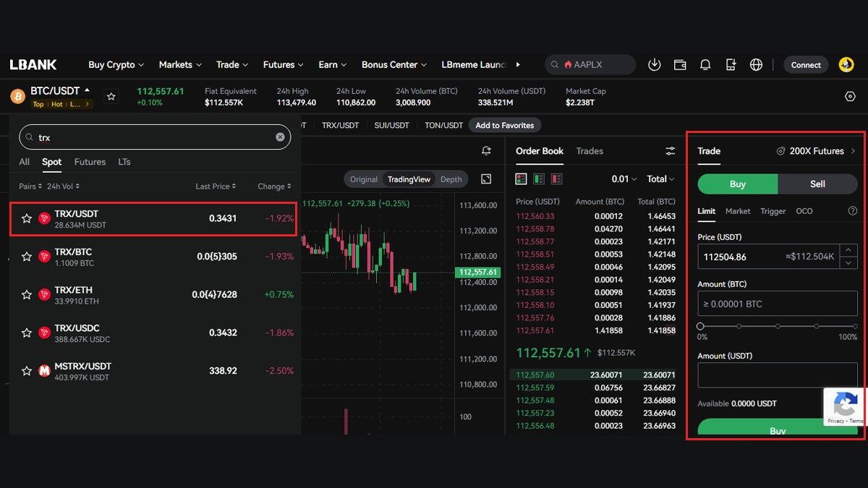868x488 pixels.
Task: Select the TRX/USDT row in results
Action: (153, 219)
